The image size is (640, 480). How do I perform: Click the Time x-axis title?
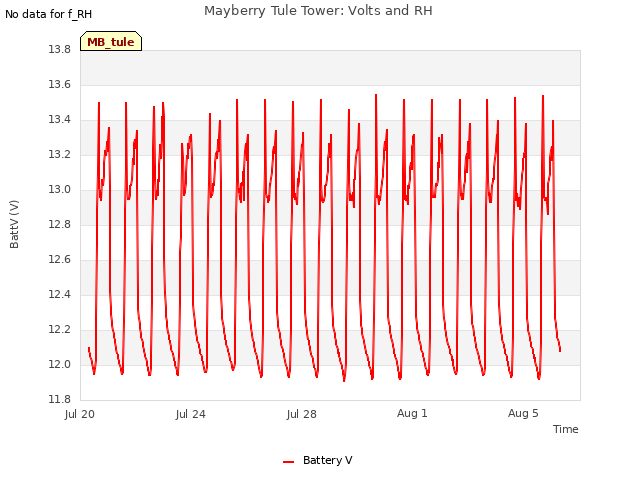tap(565, 429)
